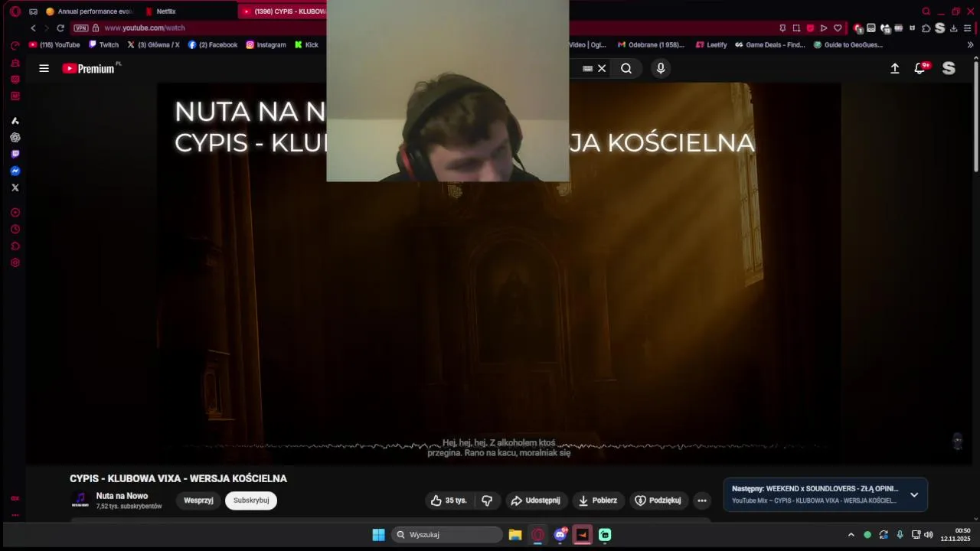Viewport: 980px width, 551px height.
Task: Open the Instagram bookmark
Action: point(266,45)
